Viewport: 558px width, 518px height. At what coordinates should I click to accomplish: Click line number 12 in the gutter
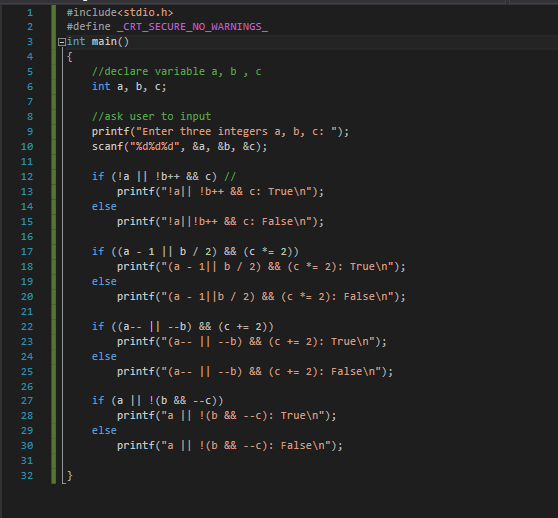tap(27, 177)
